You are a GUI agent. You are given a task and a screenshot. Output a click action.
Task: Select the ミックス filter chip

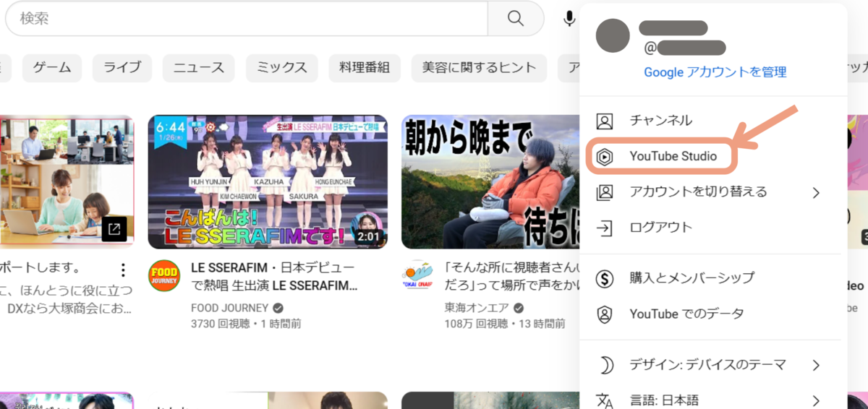[282, 68]
